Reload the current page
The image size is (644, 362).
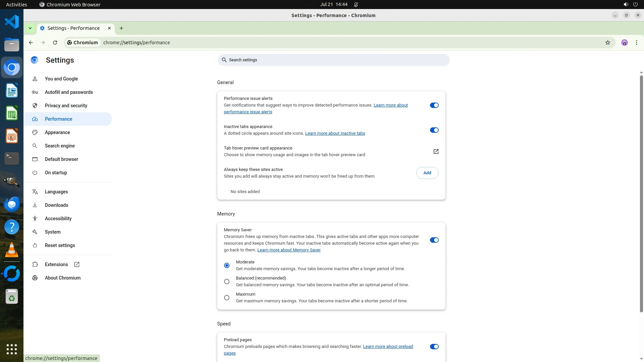55,43
